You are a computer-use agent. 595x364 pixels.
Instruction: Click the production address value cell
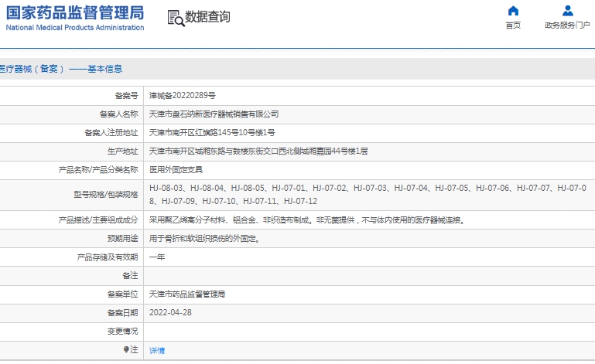pos(369,151)
